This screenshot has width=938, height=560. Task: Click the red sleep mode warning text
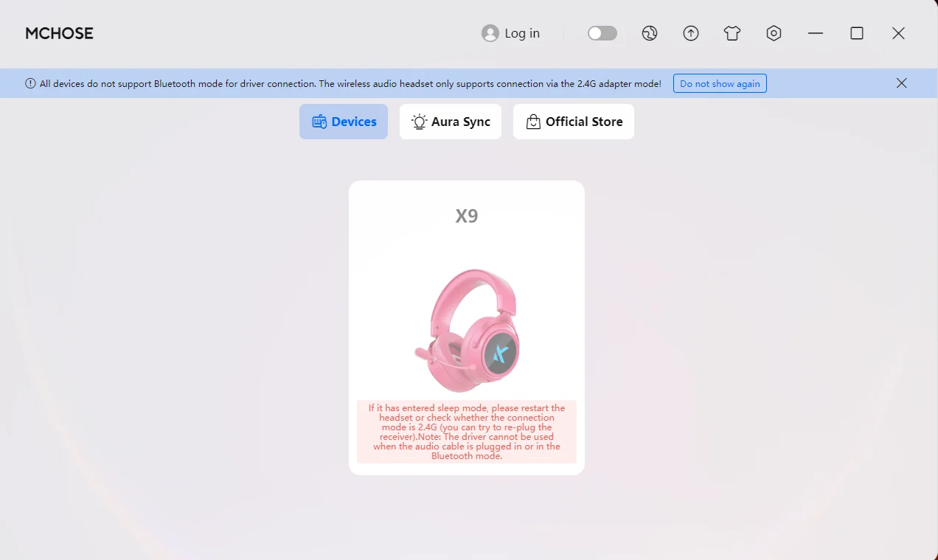[467, 432]
